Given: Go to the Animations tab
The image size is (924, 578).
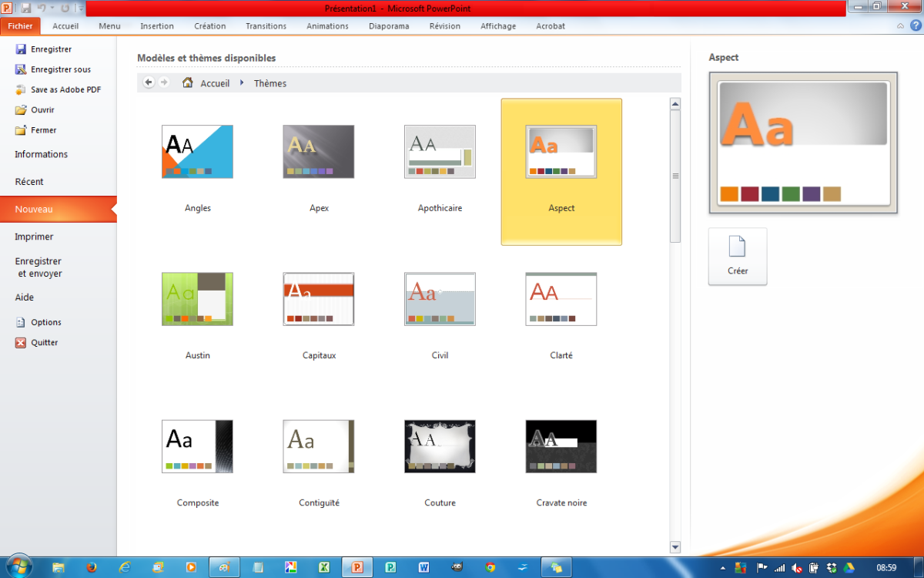Looking at the screenshot, I should (327, 26).
